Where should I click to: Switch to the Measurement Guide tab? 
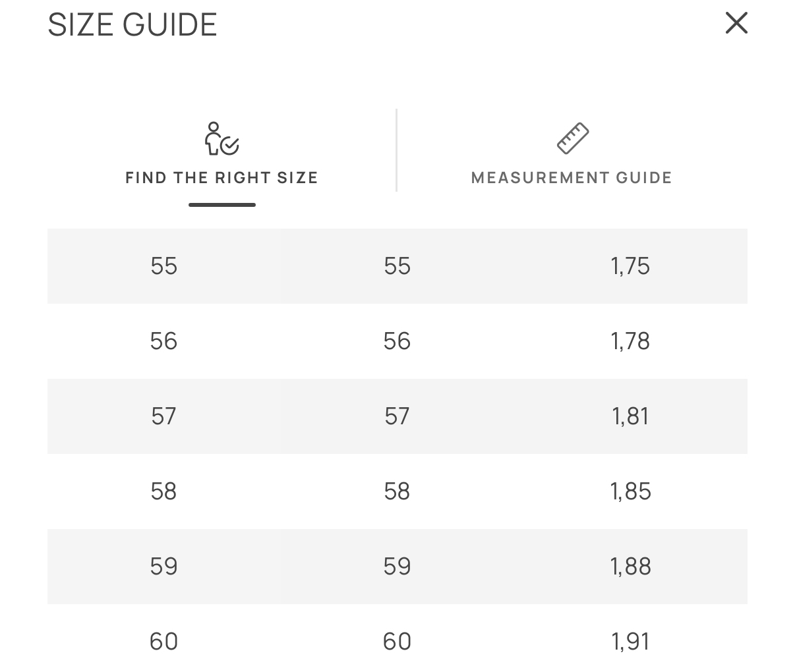(x=572, y=177)
